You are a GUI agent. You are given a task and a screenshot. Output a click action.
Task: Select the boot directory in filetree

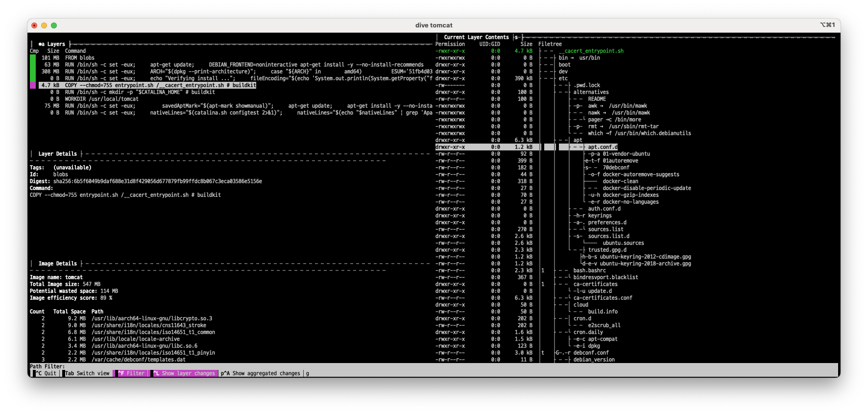(565, 65)
